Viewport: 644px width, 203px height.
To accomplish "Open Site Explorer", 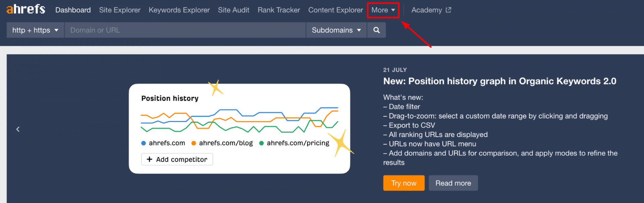I will (x=120, y=10).
